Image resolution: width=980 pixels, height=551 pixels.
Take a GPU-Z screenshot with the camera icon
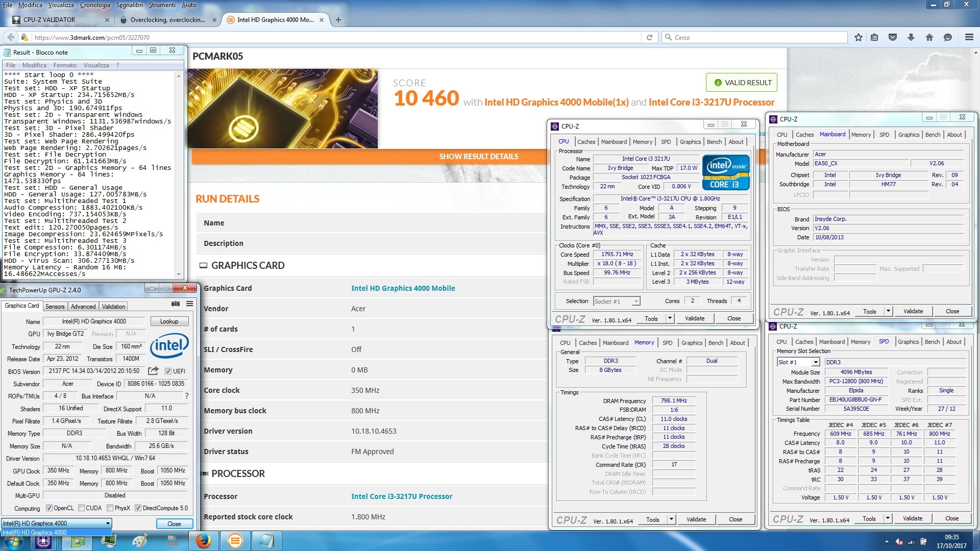click(176, 304)
